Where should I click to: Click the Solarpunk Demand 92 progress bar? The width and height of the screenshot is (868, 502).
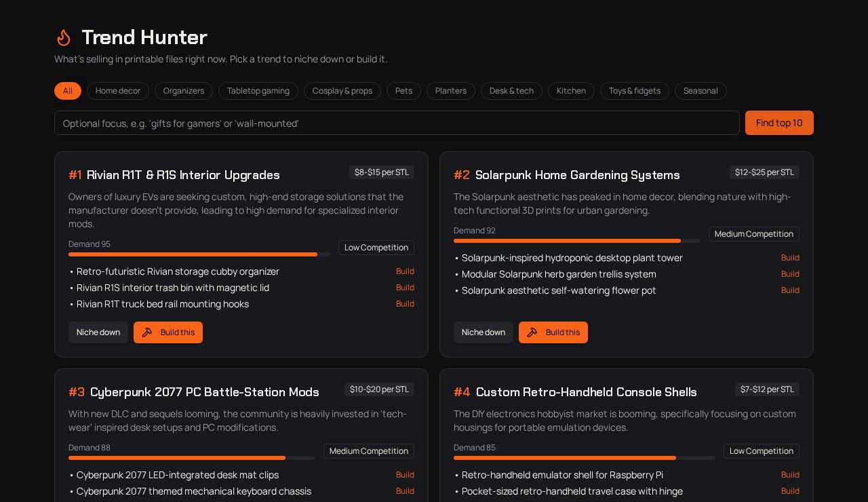pos(577,241)
